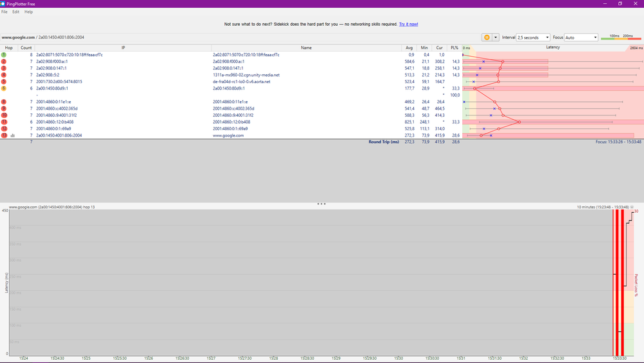Select IP '2001:4860::9:4001:31f2' in hop 10
The image size is (644, 363).
point(56,115)
